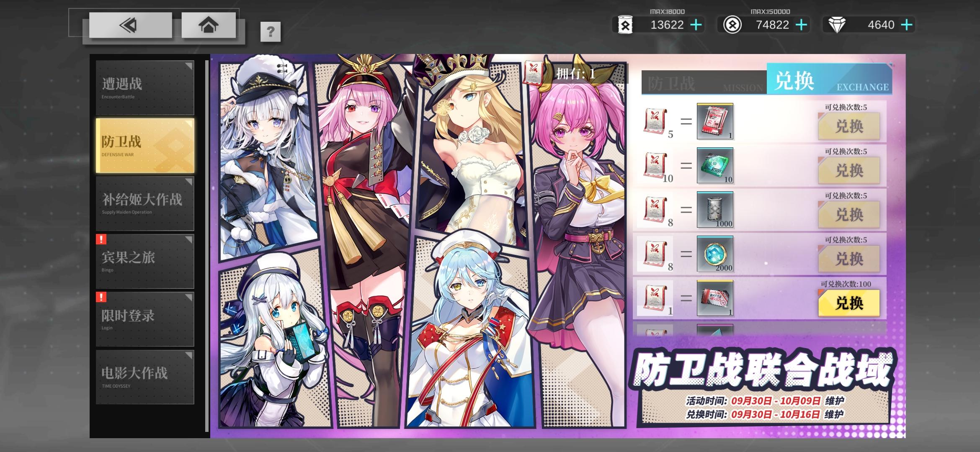Open 补给姬大作战 Supply Maiden Operation
The height and width of the screenshot is (452, 980).
[145, 203]
